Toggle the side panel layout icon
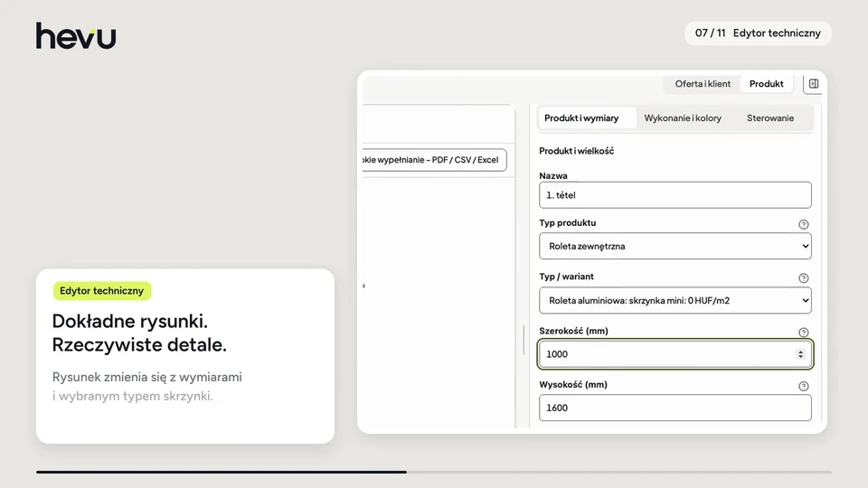The height and width of the screenshot is (488, 868). 813,84
